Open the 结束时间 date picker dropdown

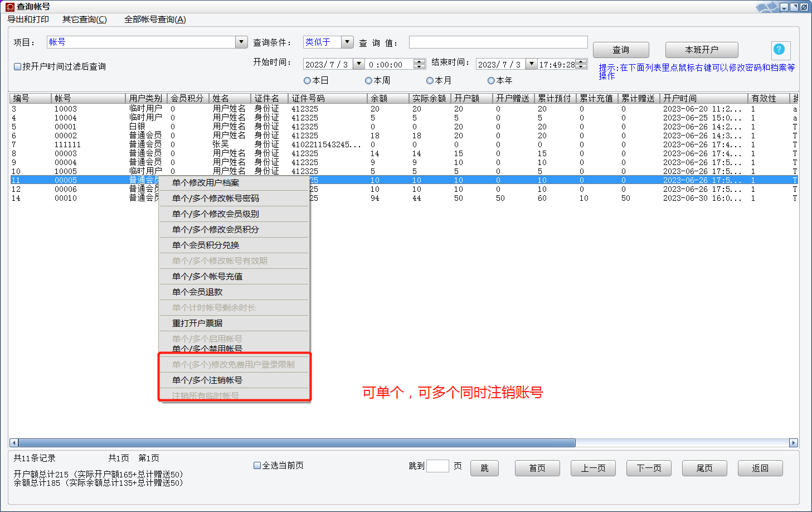point(531,64)
